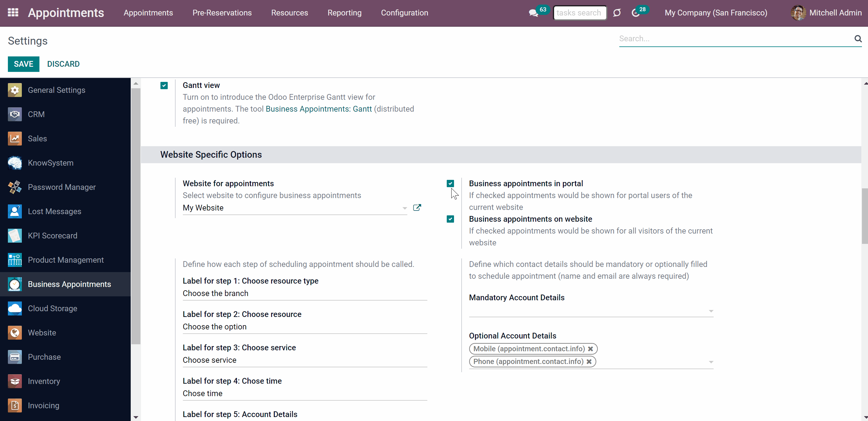Select the Password Manager icon
This screenshot has width=868, height=421.
[x=15, y=187]
